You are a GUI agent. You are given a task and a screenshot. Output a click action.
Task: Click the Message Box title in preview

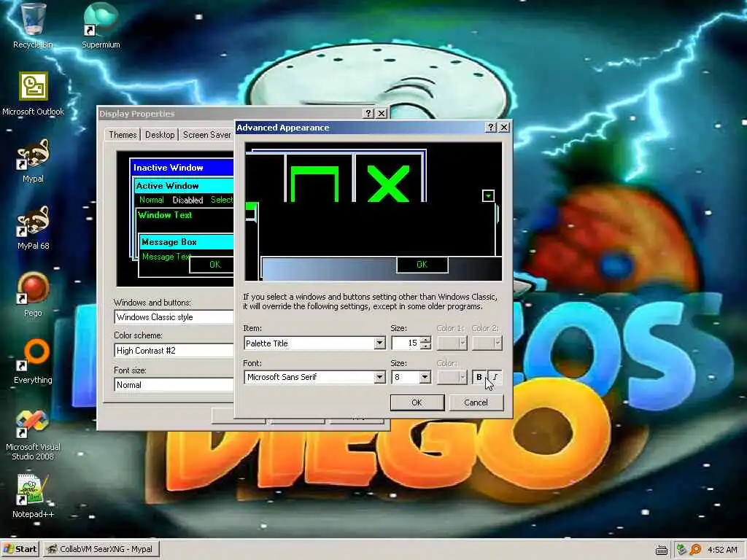coord(169,242)
